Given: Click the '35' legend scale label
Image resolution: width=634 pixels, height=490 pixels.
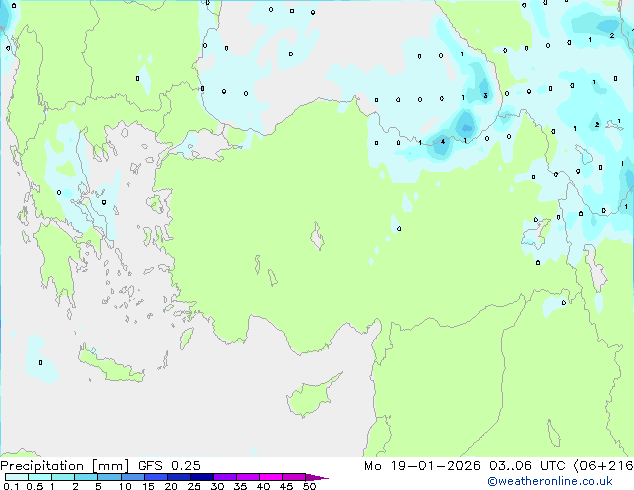Looking at the screenshot, I should point(240,486).
